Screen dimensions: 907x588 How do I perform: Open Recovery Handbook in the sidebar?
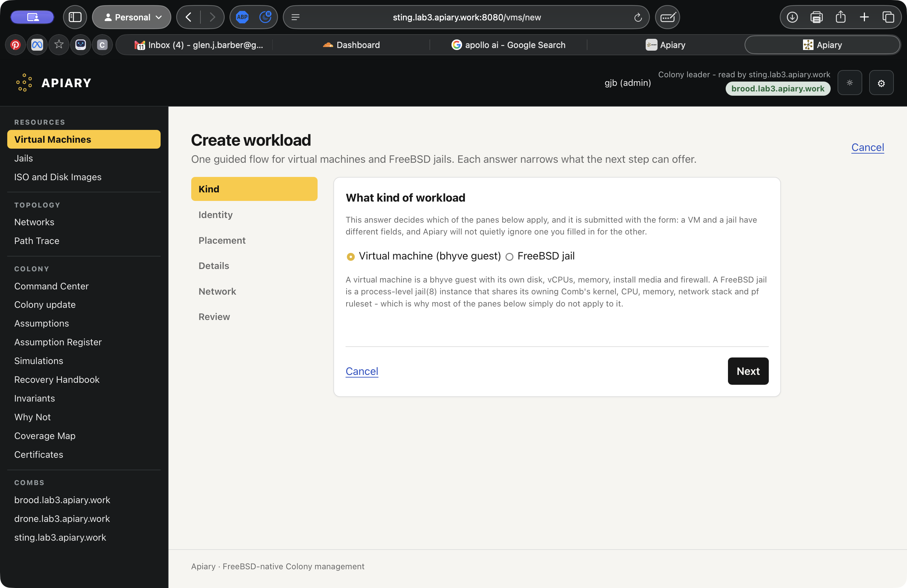pos(84,379)
